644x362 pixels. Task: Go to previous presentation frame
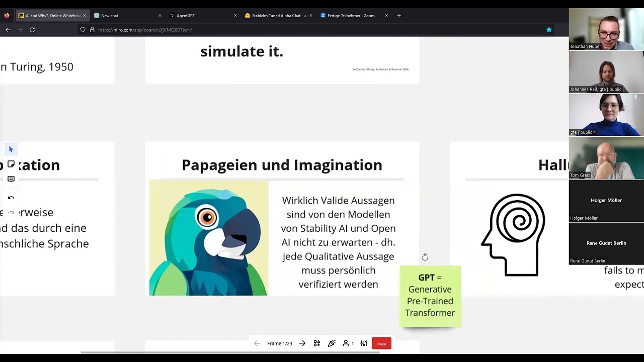click(x=257, y=343)
